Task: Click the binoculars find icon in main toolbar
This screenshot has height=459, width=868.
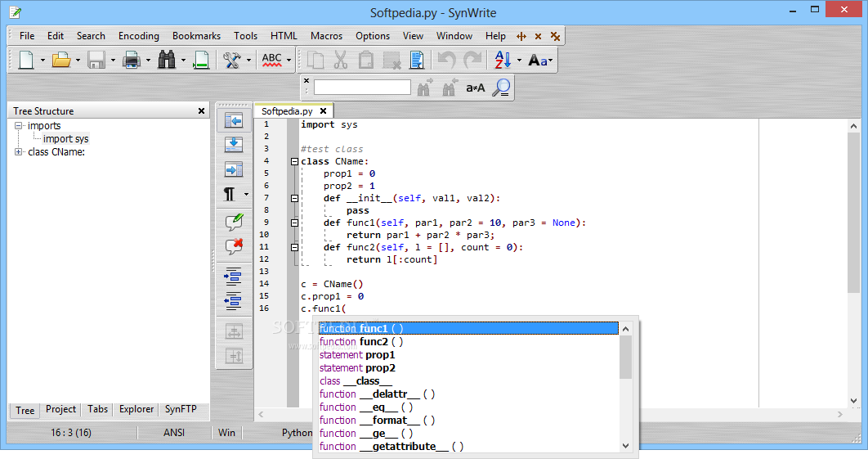Action: pos(167,59)
